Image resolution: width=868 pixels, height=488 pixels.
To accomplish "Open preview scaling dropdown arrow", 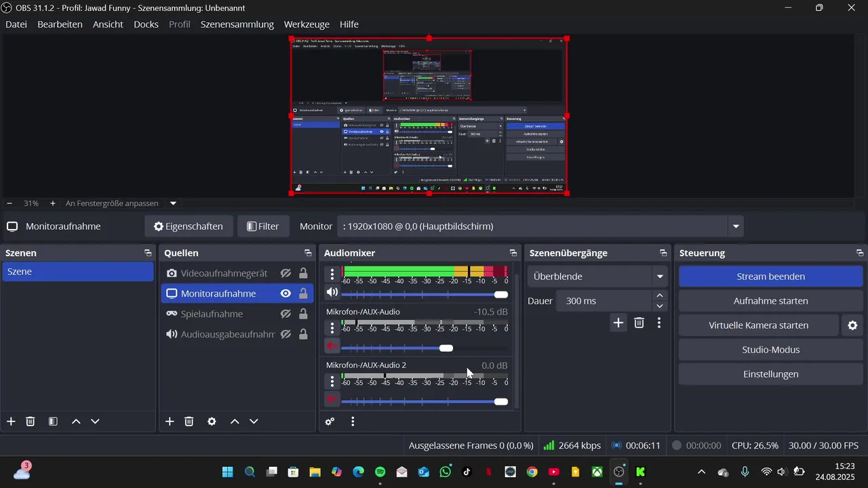I will tap(173, 203).
